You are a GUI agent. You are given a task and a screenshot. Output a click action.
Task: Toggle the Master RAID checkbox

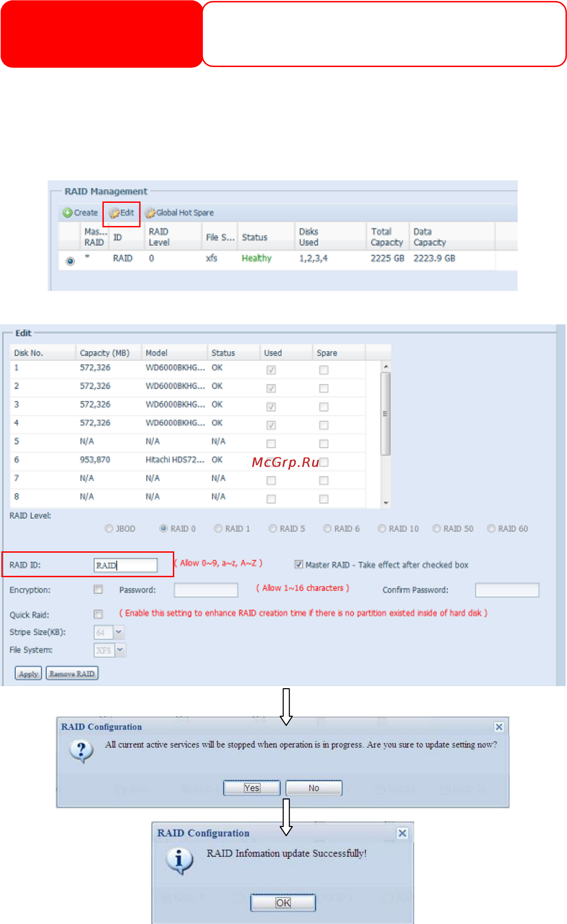(298, 564)
